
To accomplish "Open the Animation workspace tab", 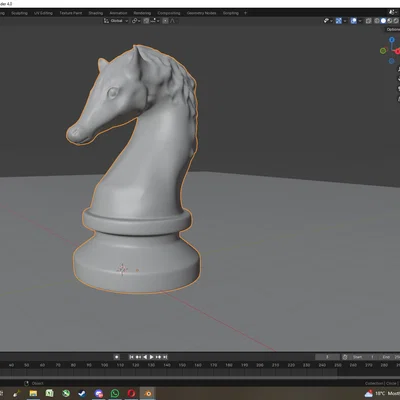I will click(x=118, y=13).
